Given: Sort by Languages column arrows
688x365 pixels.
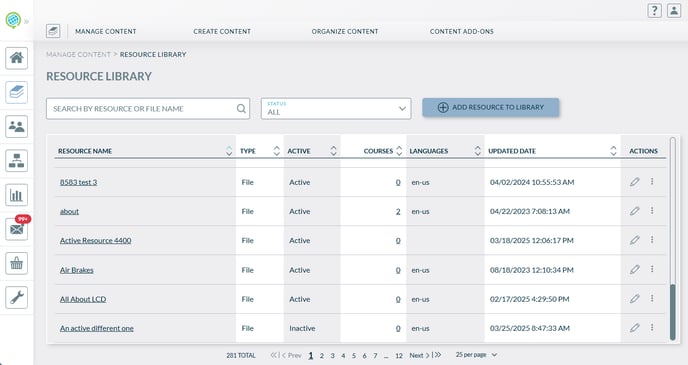Looking at the screenshot, I should click(x=477, y=151).
